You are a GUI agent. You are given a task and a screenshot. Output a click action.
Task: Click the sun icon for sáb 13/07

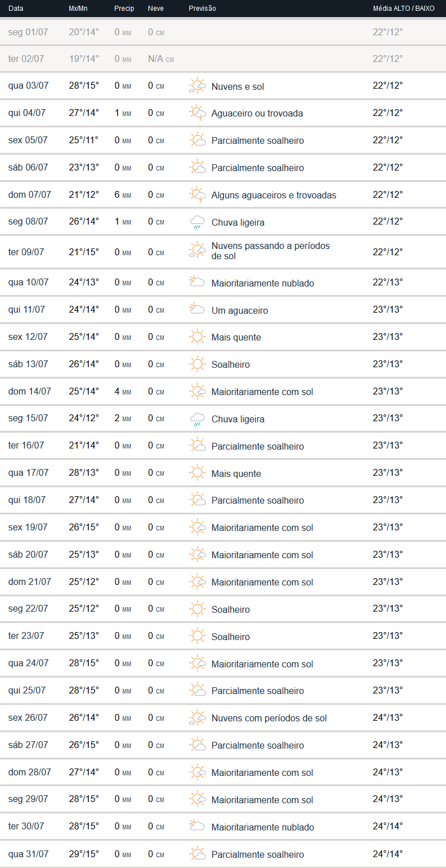click(197, 364)
